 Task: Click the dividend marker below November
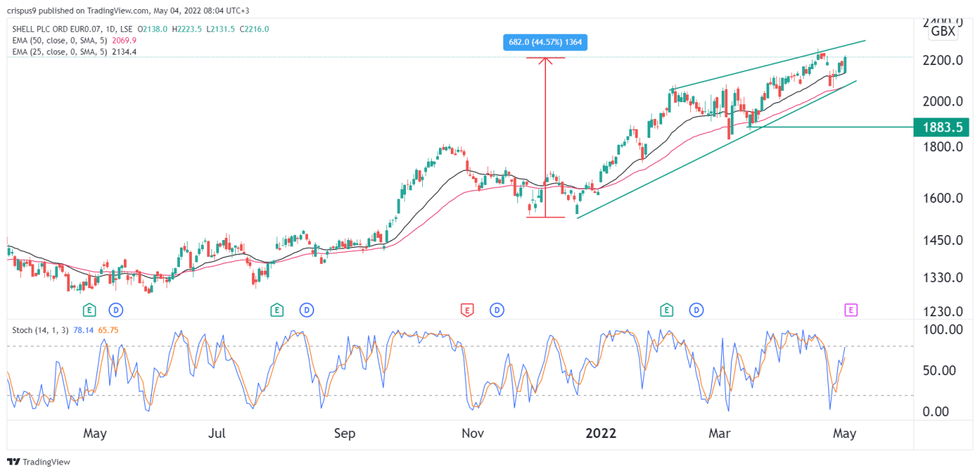497,309
